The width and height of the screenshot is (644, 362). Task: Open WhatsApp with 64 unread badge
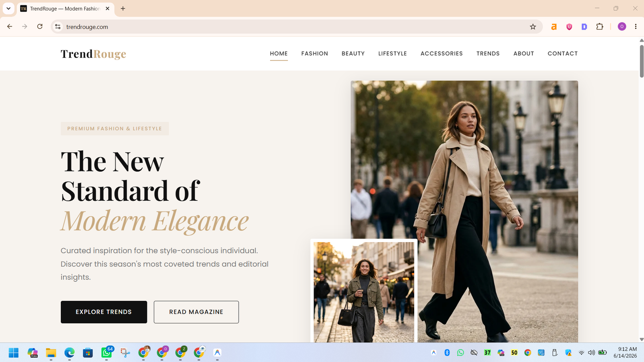coord(107,352)
